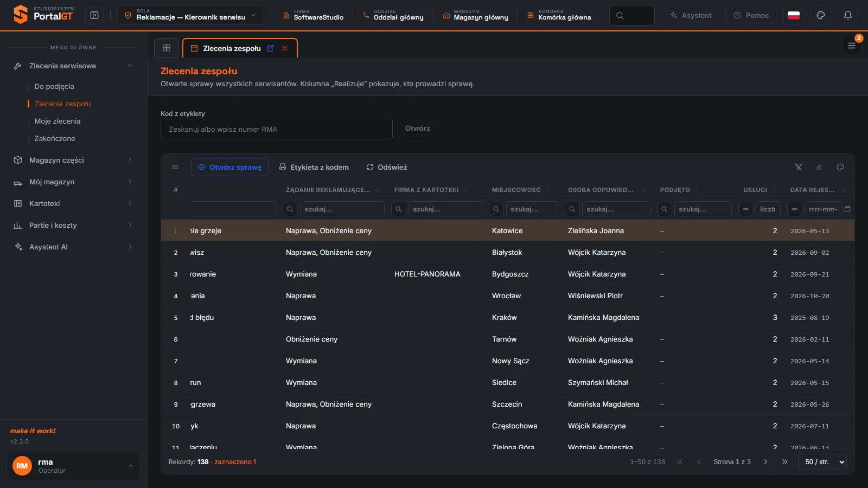The image size is (868, 488).
Task: Click the search icon in Miejscowość filter
Action: pos(496,209)
